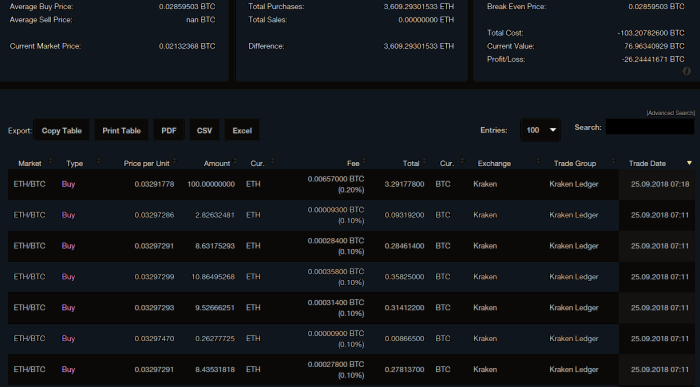Select the Current Market Price value 0.02132368 BTC

pos(187,46)
